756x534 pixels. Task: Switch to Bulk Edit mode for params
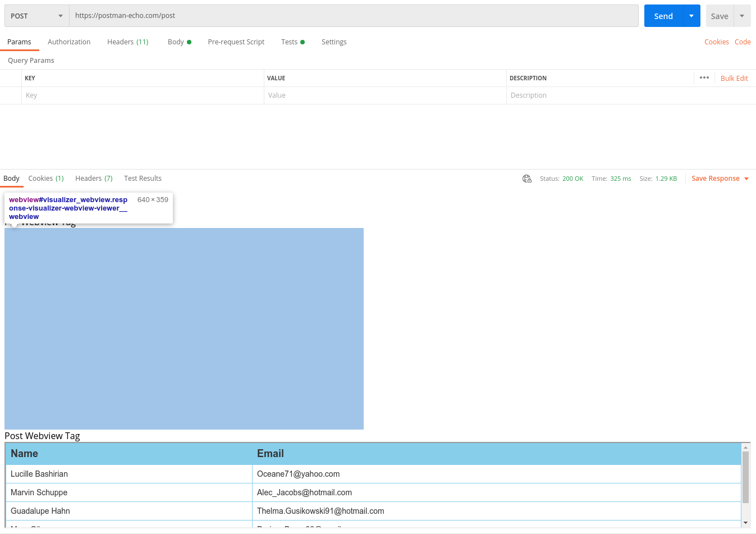click(x=734, y=78)
